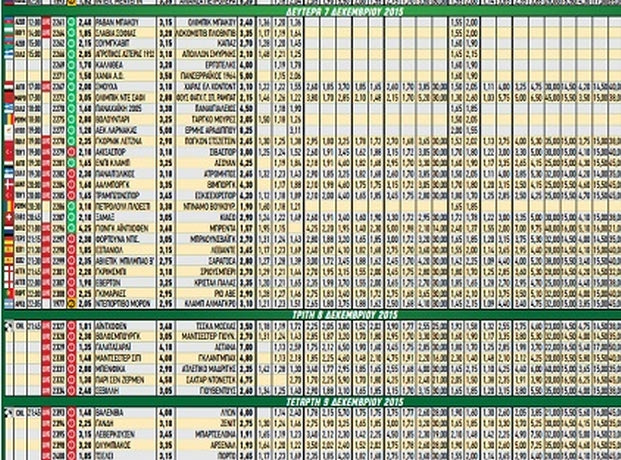Click the red live marker in ΜΠΕΝΦΙΚΑ row

pos(46,369)
